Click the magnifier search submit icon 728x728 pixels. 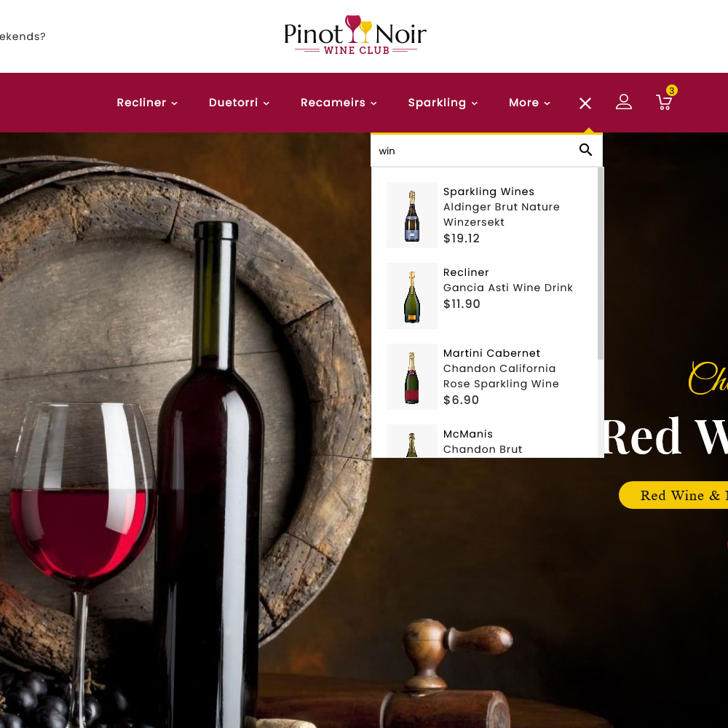pyautogui.click(x=585, y=150)
